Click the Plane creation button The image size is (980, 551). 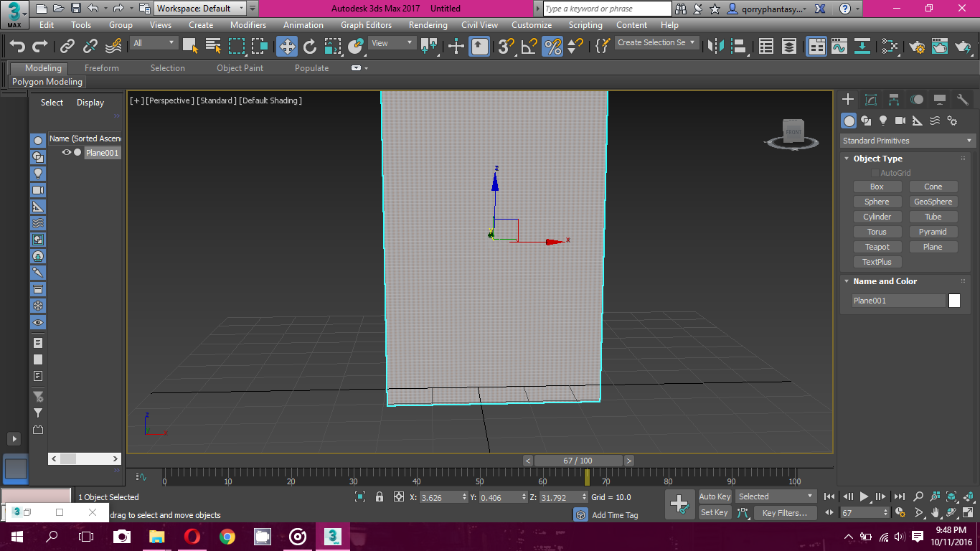tap(933, 246)
